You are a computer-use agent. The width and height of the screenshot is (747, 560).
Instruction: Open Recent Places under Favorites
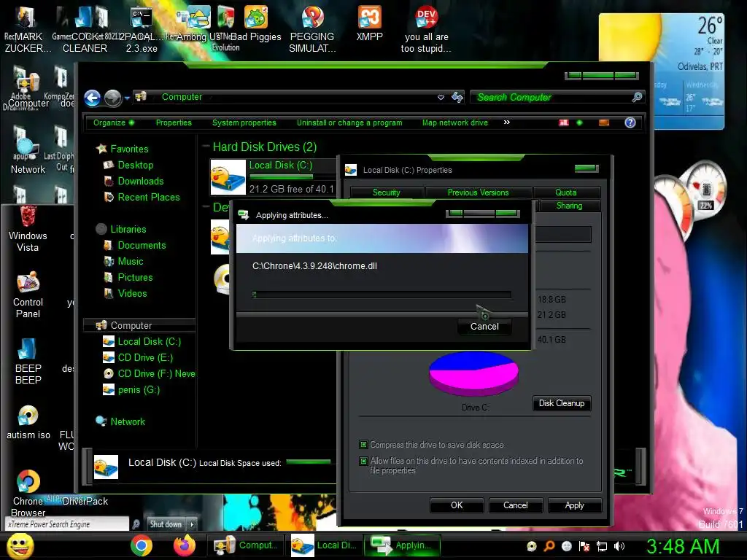(x=142, y=197)
